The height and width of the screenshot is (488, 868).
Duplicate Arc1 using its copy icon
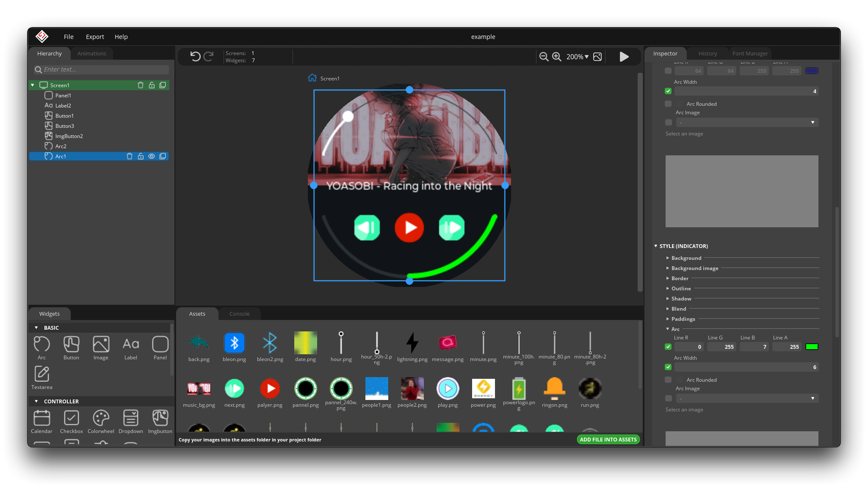163,156
